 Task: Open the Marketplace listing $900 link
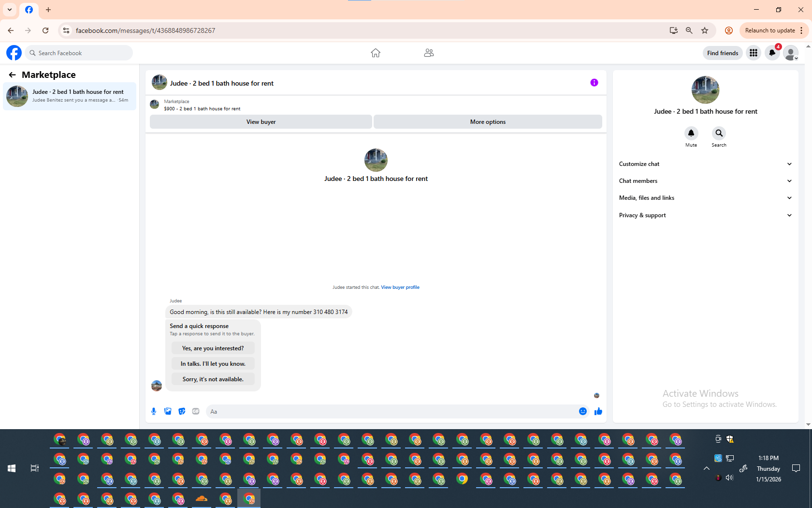click(202, 109)
